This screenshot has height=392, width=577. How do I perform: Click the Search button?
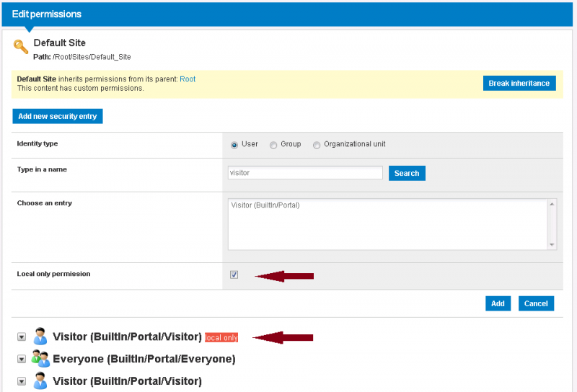point(407,173)
